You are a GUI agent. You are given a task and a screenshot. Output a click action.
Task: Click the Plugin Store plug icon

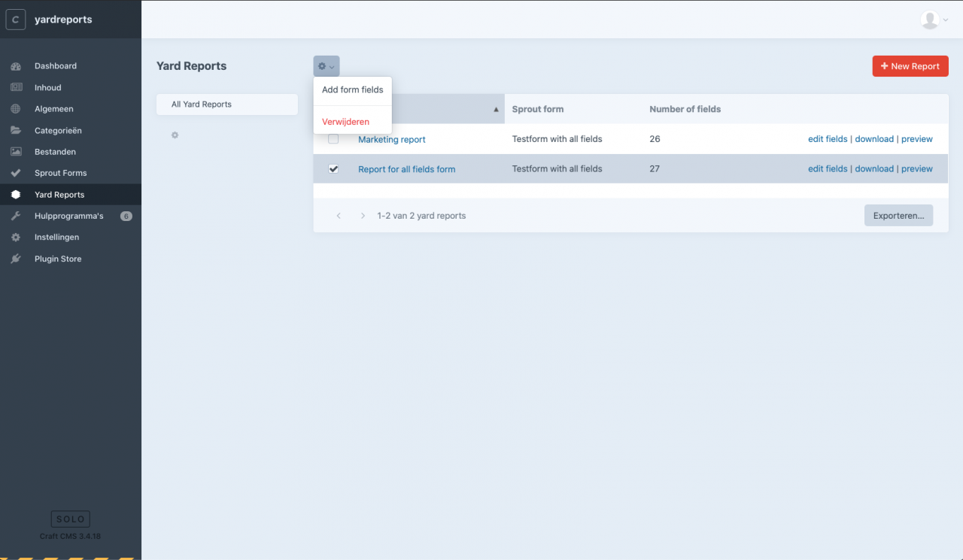tap(16, 259)
